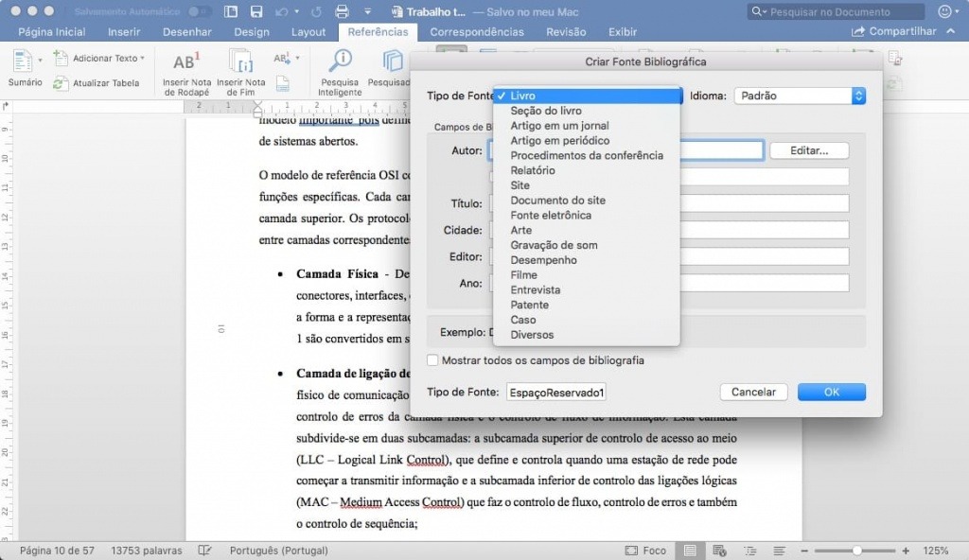Insert a footnote with Inserir Nota de Rodapé
This screenshot has height=560, width=969.
(186, 74)
